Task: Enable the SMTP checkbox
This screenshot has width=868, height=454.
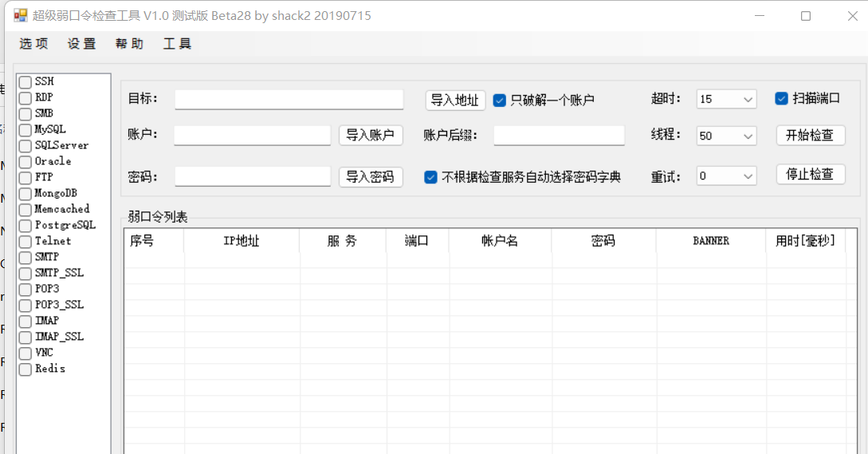Action: pos(25,258)
